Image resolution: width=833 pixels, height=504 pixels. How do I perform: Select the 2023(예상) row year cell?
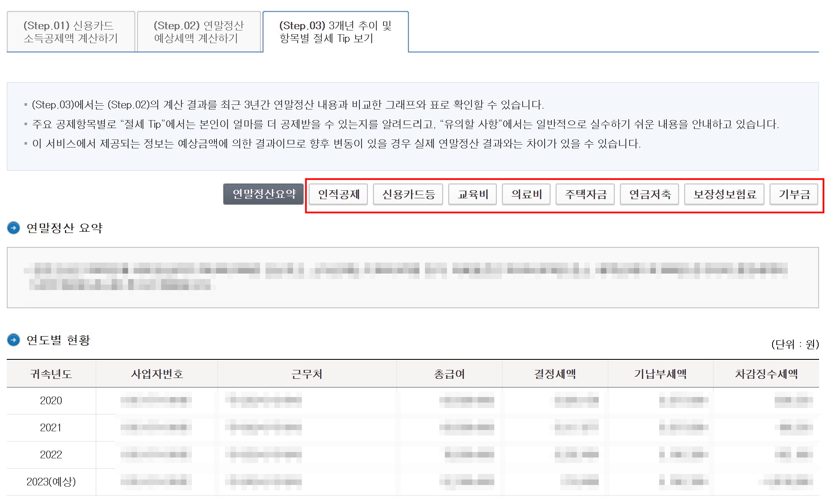(x=51, y=482)
